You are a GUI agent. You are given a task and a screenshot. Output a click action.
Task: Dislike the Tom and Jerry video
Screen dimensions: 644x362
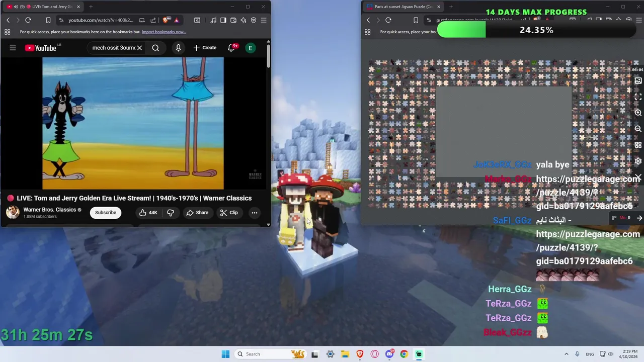click(x=171, y=213)
